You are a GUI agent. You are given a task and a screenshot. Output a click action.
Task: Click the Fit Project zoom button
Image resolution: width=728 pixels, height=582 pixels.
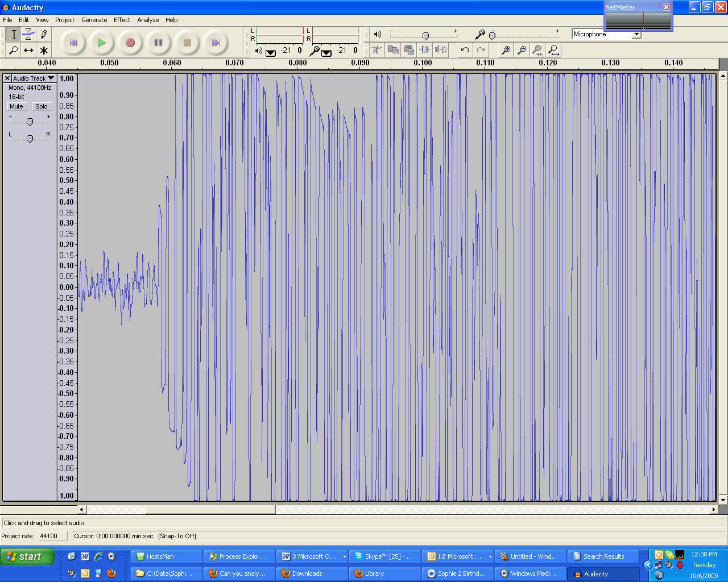pos(553,50)
